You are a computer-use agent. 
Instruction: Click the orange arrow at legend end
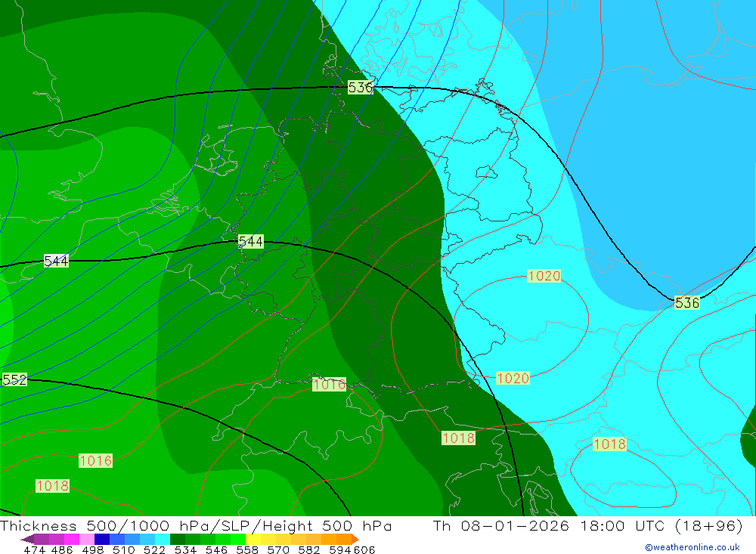(x=355, y=539)
